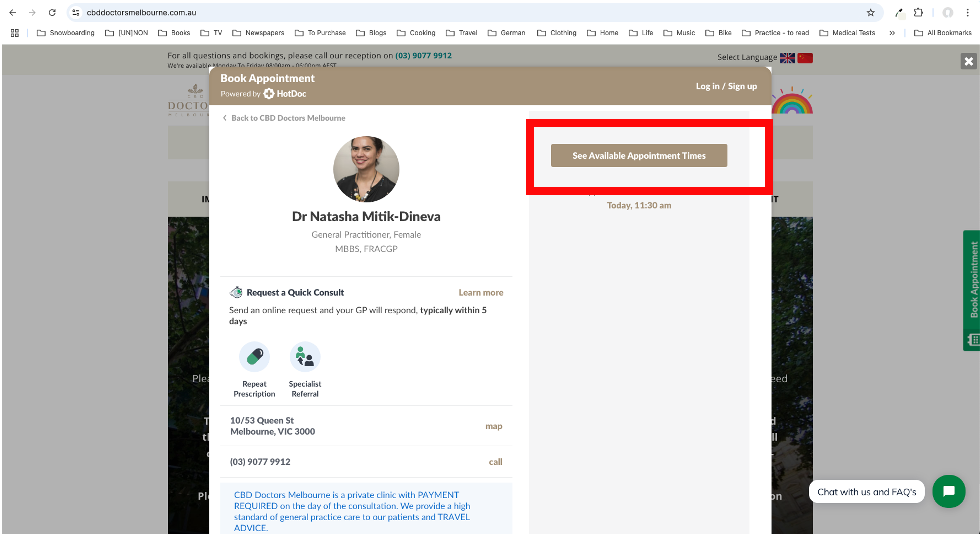Open the Medical Tests bookmark folder
This screenshot has height=534, width=980.
click(x=848, y=33)
